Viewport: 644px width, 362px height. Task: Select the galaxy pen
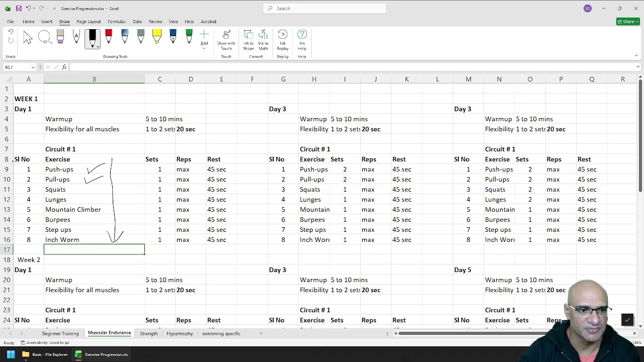coord(125,37)
